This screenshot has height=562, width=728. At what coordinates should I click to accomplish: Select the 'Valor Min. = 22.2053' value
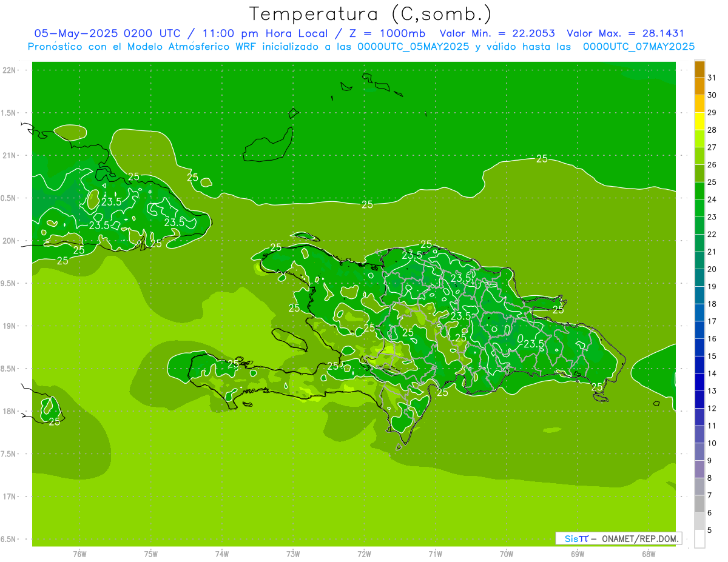coord(497,33)
